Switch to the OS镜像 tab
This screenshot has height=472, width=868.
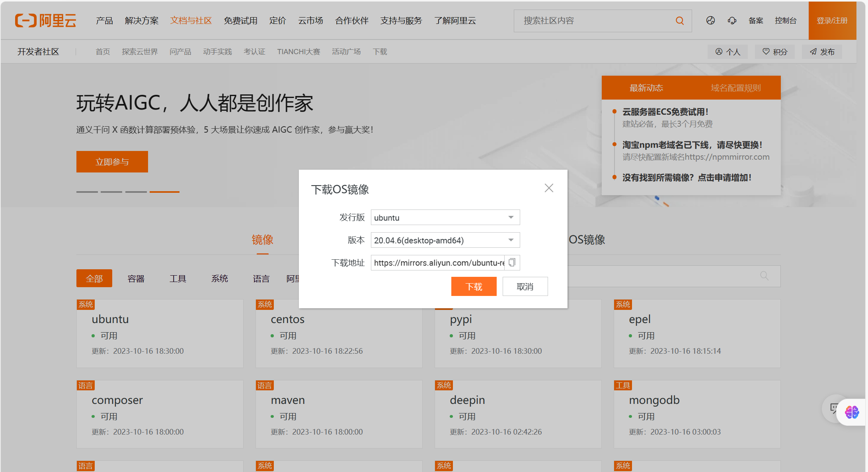click(x=587, y=239)
